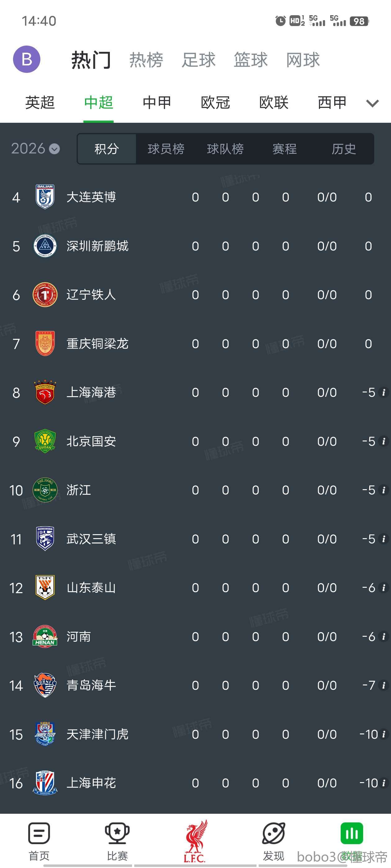Switch to the 中甲 league tab
The height and width of the screenshot is (868, 391).
(x=157, y=102)
